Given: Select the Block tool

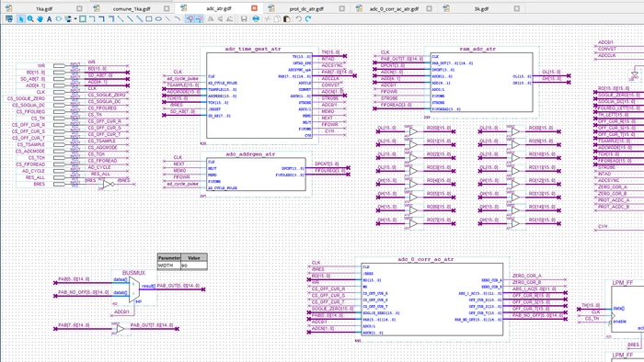Looking at the screenshot, I should (83, 19).
